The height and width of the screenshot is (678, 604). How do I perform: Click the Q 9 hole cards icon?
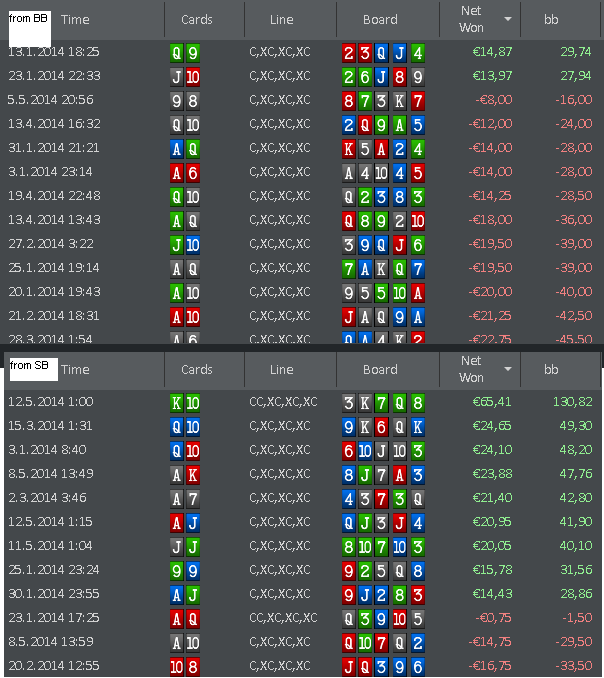tap(185, 52)
